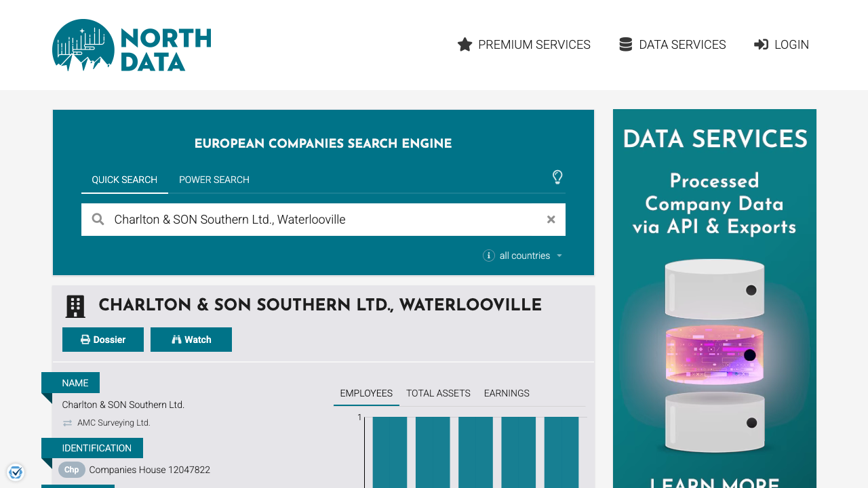Watch Charlton & SON Southern Ltd.
The height and width of the screenshot is (488, 868).
191,339
